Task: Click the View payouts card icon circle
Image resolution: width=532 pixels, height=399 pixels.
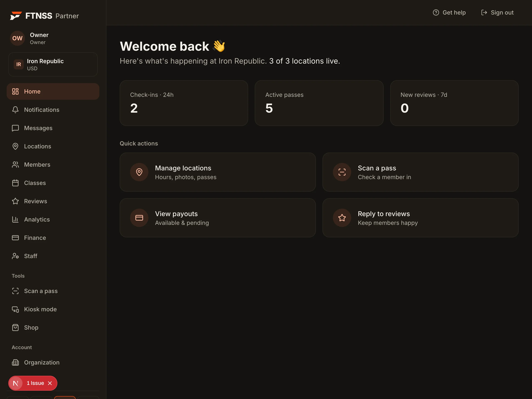Action: tap(139, 218)
